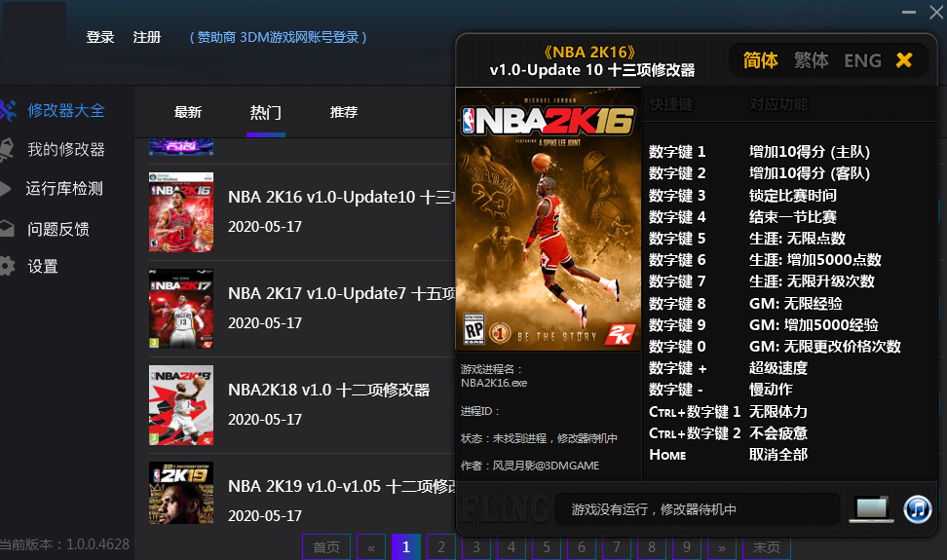Click the next pages » button
Screen dimensions: 947x560
722,546
